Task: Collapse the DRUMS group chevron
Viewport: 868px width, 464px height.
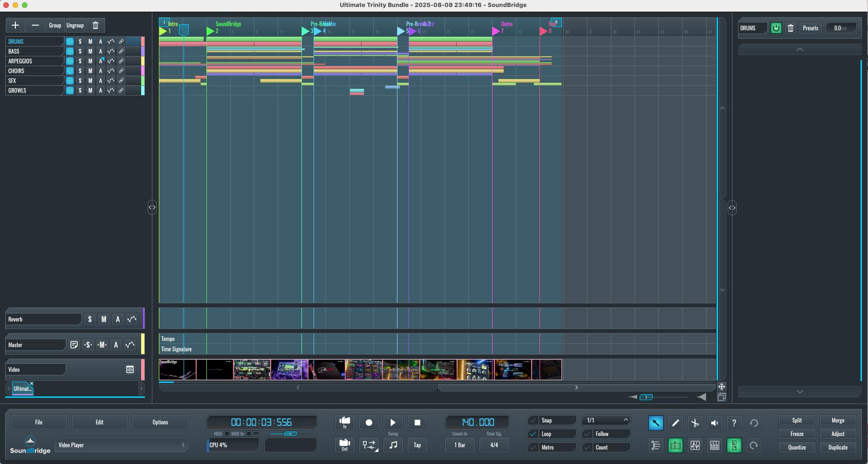Action: coord(69,41)
